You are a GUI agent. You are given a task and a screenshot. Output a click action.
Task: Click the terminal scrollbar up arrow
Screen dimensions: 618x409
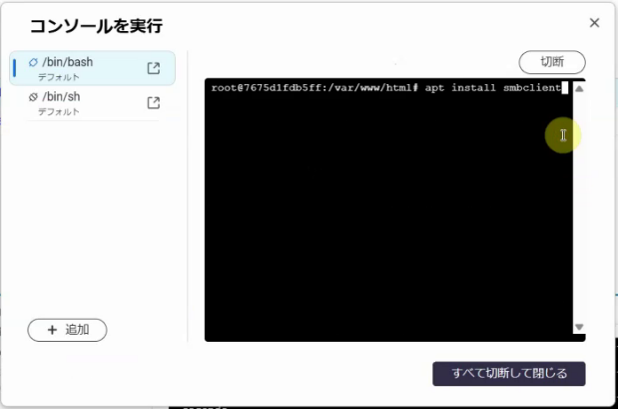click(x=579, y=89)
